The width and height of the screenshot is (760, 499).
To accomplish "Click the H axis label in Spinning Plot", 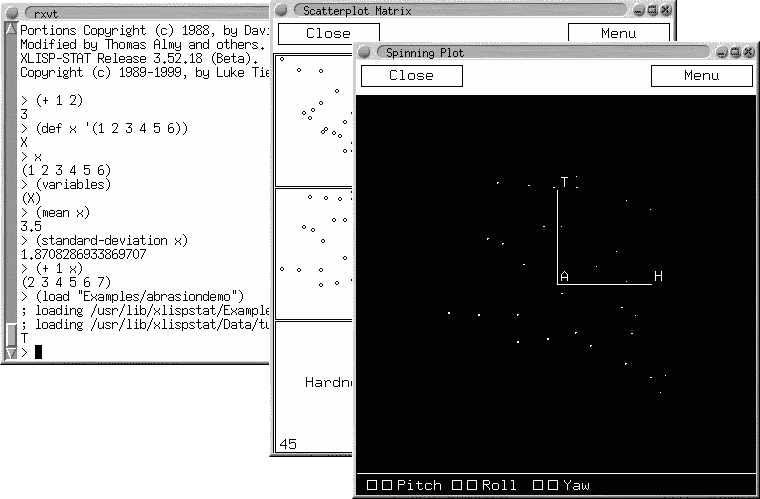I will click(x=658, y=277).
